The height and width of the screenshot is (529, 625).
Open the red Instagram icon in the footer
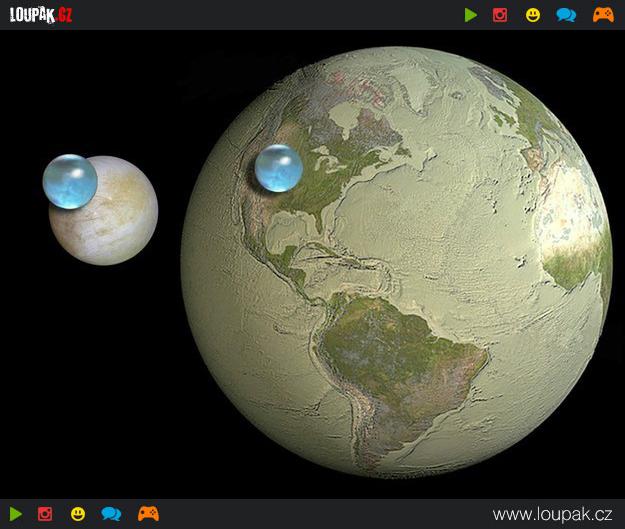tap(45, 514)
